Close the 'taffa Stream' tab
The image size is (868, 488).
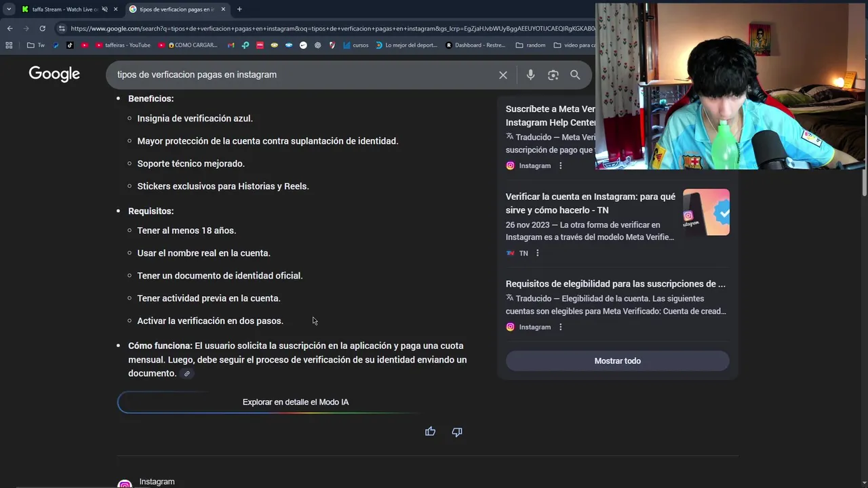coord(115,9)
